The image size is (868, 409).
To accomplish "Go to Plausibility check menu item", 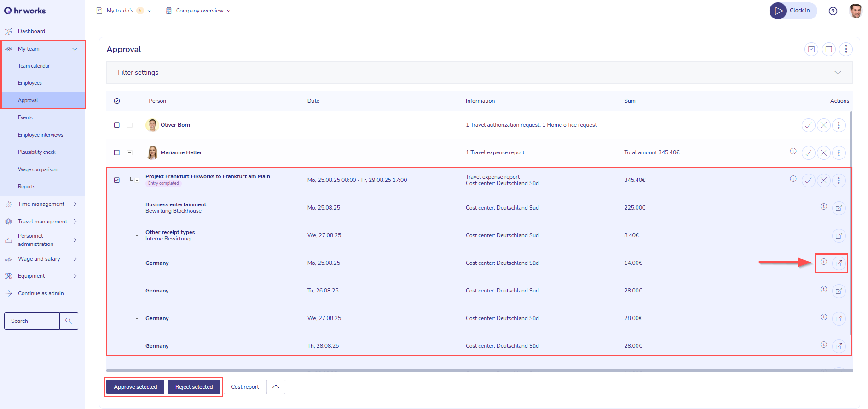I will pyautogui.click(x=36, y=152).
